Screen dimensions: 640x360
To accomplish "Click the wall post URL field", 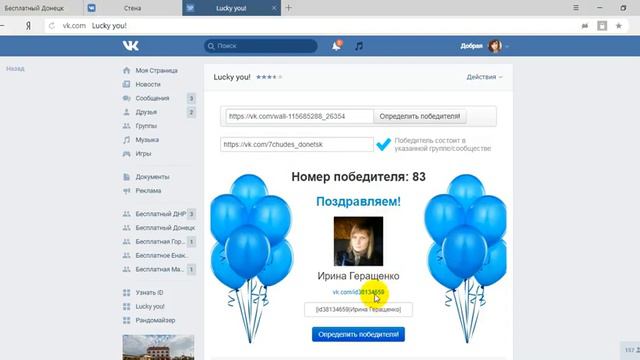I will 299,116.
